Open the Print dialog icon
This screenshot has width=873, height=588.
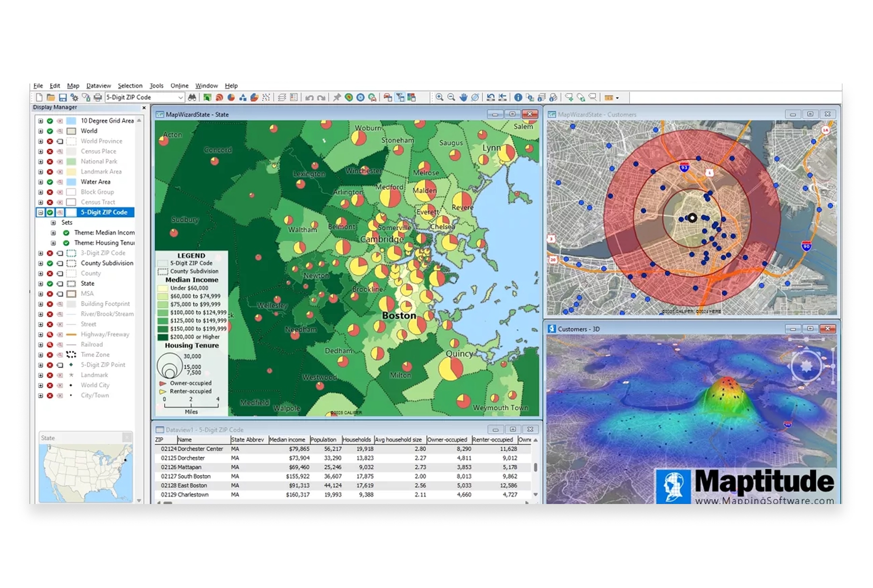coord(98,97)
